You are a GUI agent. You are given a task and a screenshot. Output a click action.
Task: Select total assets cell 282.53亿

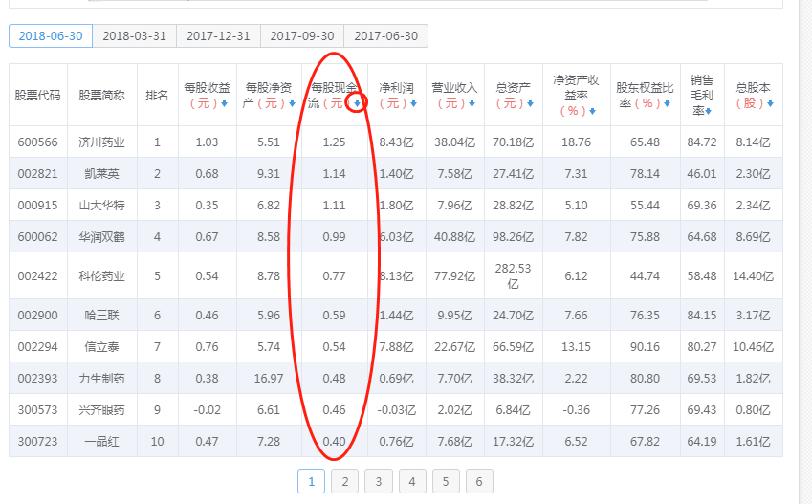[x=513, y=276]
